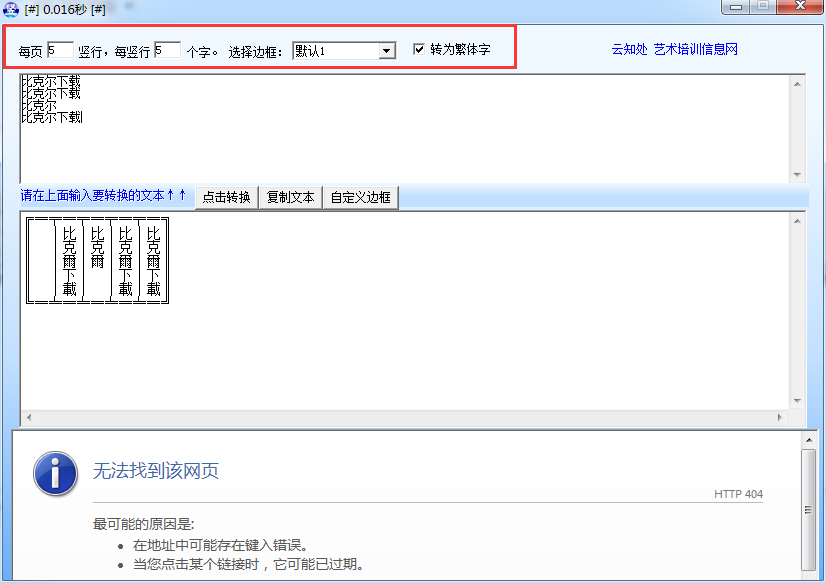Click the output area's horizontal scrollbar left arrow
The width and height of the screenshot is (826, 583).
(x=27, y=416)
